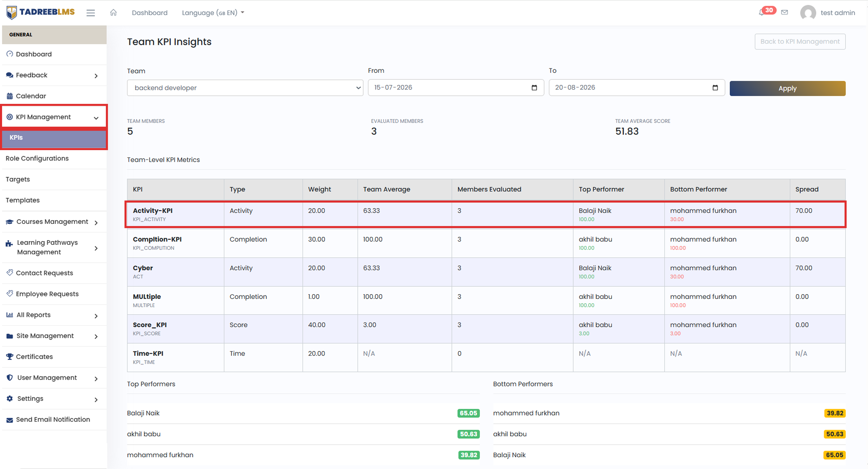Click the Apply button

787,88
